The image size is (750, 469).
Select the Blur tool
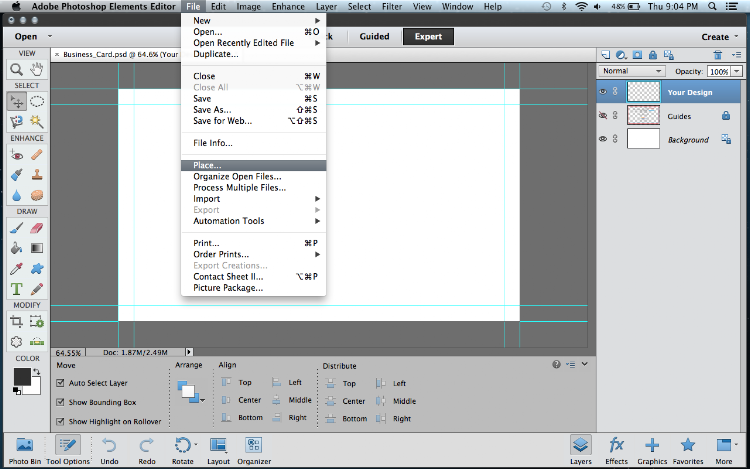coord(17,195)
